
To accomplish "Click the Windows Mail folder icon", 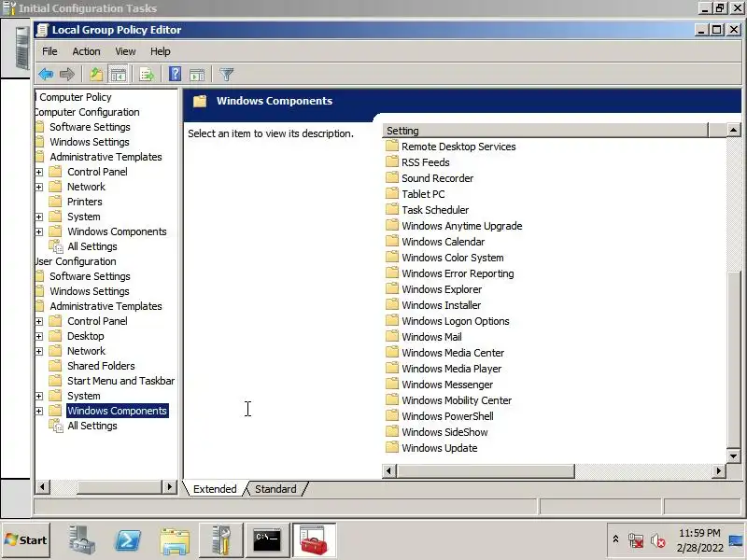I will point(392,336).
